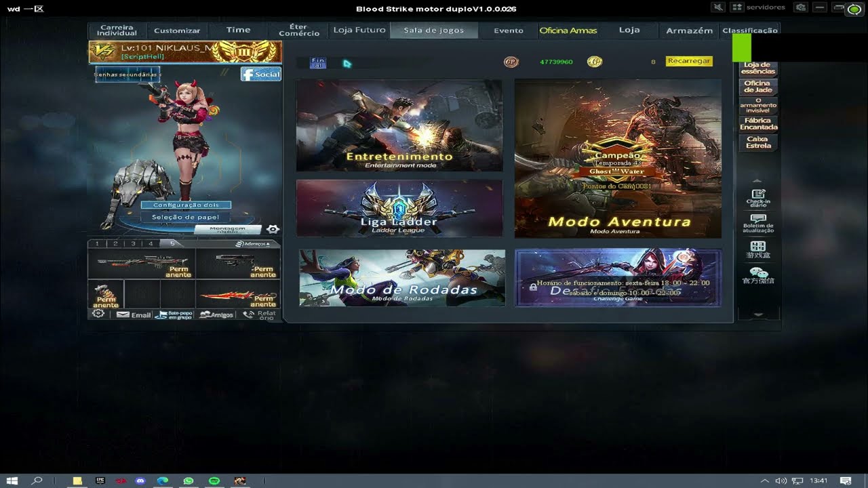Select loadout tab 5

pos(172,243)
